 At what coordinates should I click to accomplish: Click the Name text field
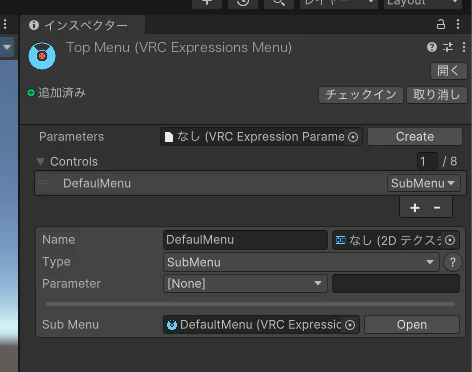pos(245,240)
